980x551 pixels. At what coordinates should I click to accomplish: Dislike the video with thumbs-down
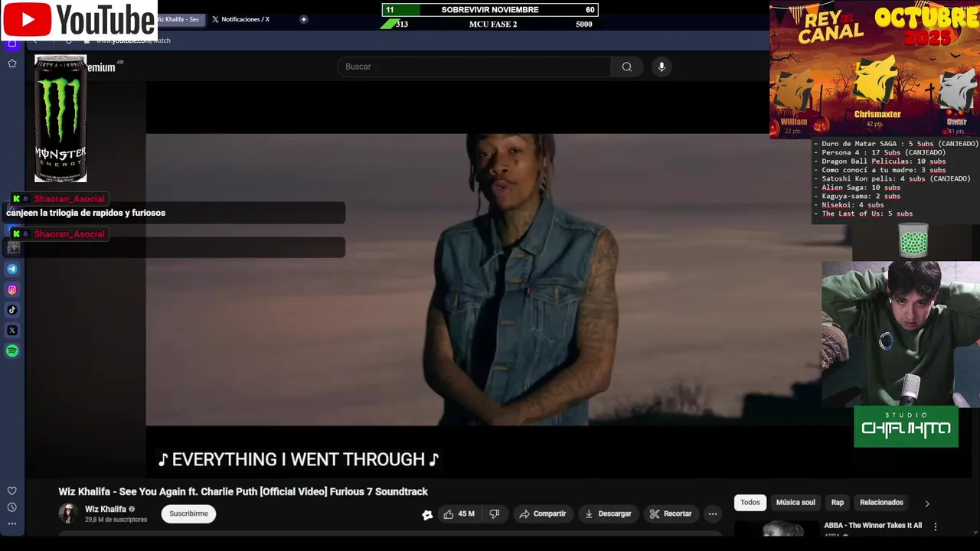[495, 514]
